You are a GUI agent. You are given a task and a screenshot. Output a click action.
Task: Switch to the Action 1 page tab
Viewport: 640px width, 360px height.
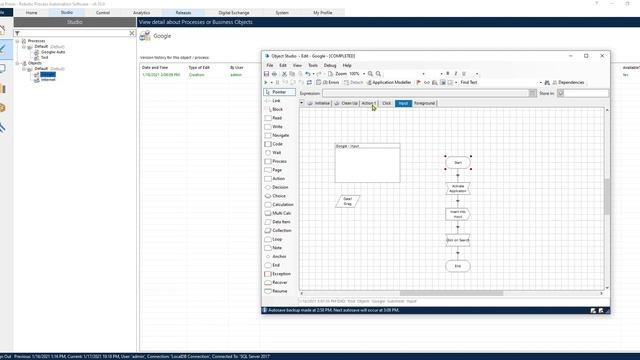[x=369, y=103]
